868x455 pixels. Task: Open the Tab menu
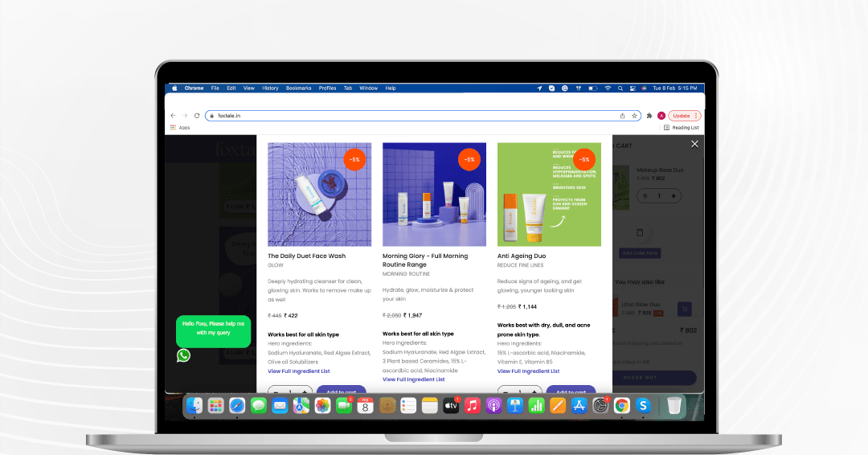click(348, 88)
